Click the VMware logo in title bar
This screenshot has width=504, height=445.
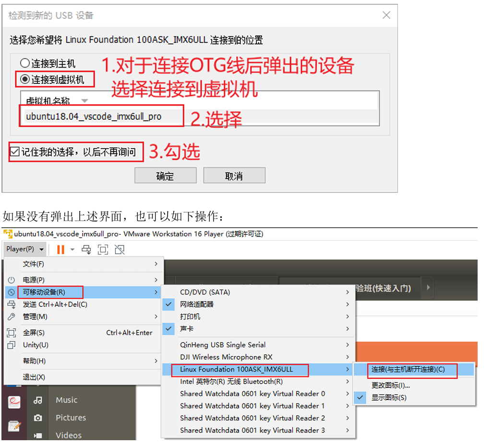[8, 234]
